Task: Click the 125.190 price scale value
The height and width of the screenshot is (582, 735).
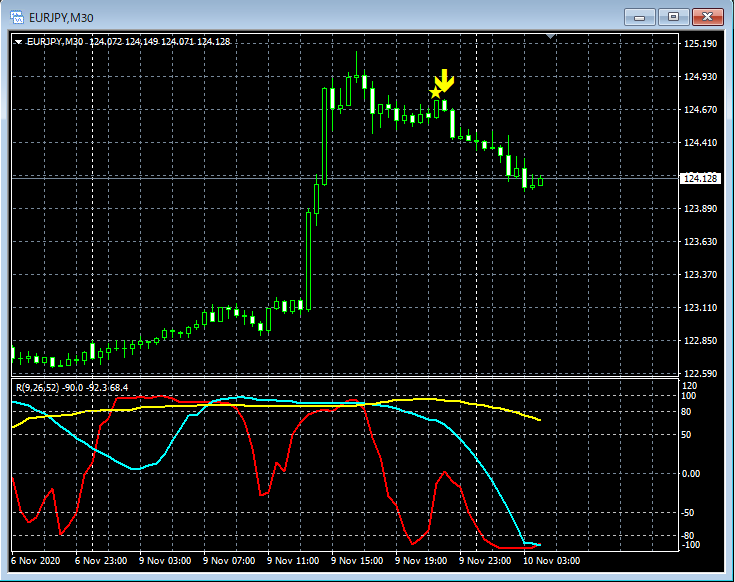Action: click(700, 44)
